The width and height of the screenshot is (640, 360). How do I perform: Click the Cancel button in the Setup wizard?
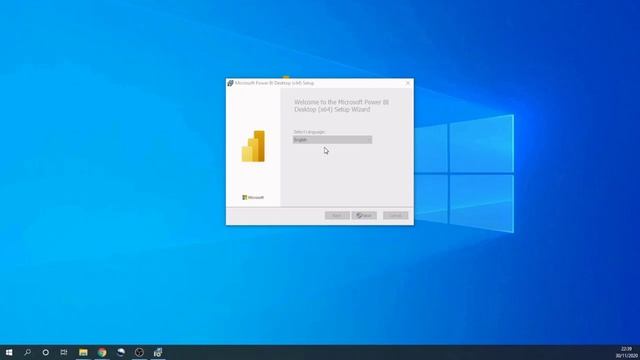(x=396, y=216)
